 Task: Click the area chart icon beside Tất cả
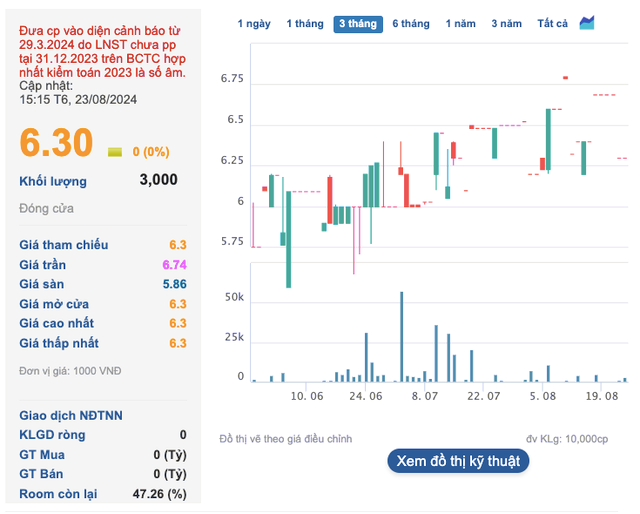[x=587, y=22]
